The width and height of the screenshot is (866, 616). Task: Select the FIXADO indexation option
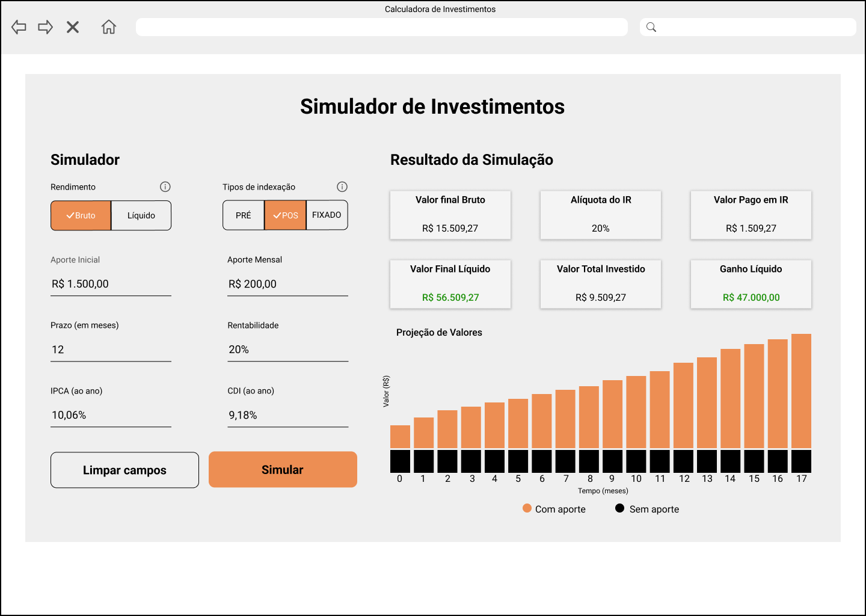tap(327, 215)
